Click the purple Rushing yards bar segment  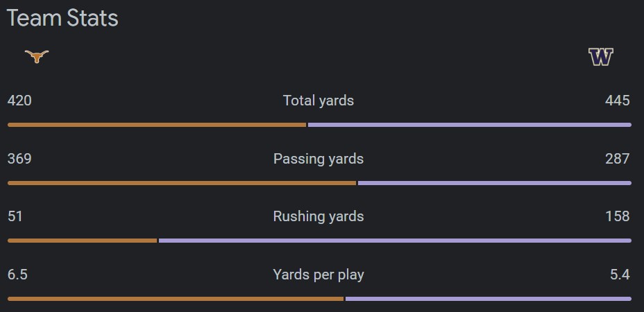(395, 241)
